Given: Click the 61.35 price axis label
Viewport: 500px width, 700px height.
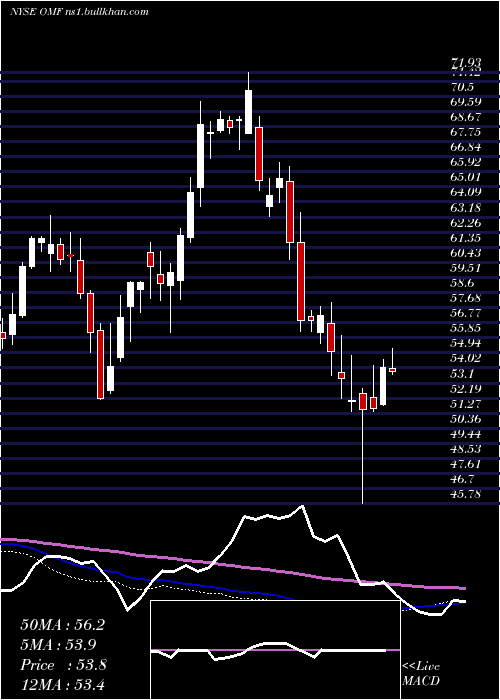Looking at the screenshot, I should (x=466, y=238).
